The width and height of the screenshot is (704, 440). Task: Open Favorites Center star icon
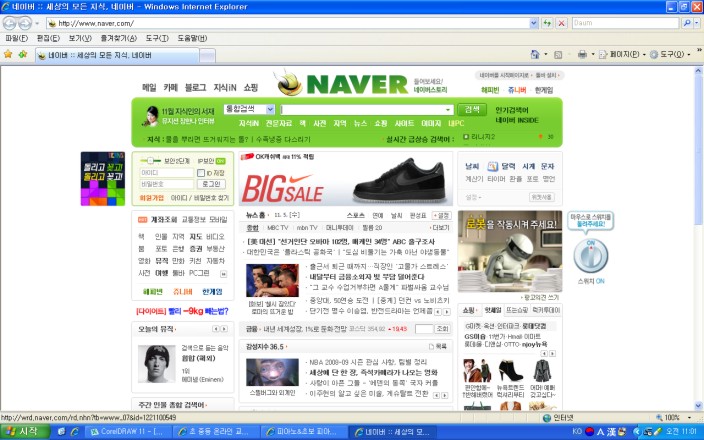8,54
